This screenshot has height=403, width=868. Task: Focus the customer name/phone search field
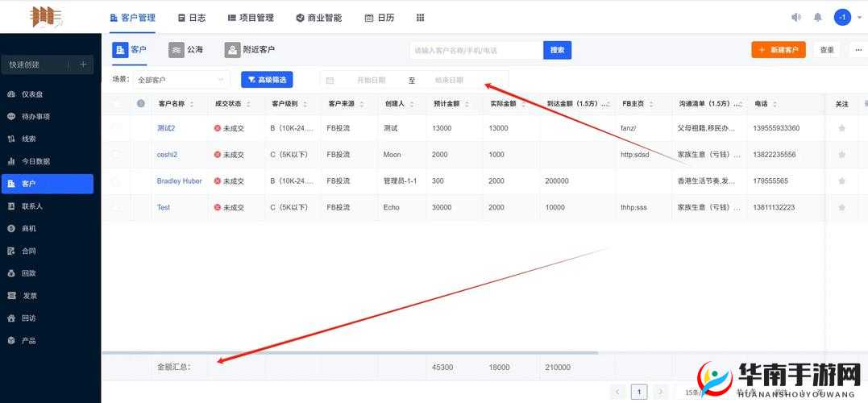pos(476,50)
